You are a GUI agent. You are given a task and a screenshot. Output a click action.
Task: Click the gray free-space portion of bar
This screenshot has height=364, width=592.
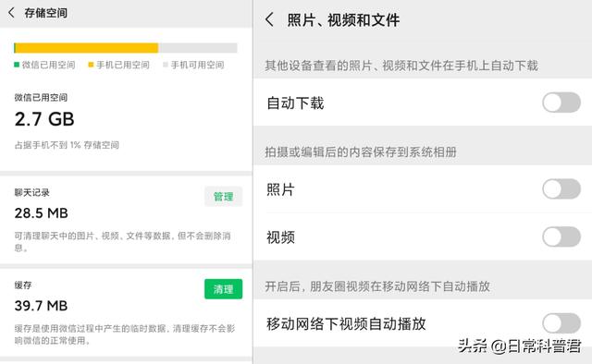197,48
